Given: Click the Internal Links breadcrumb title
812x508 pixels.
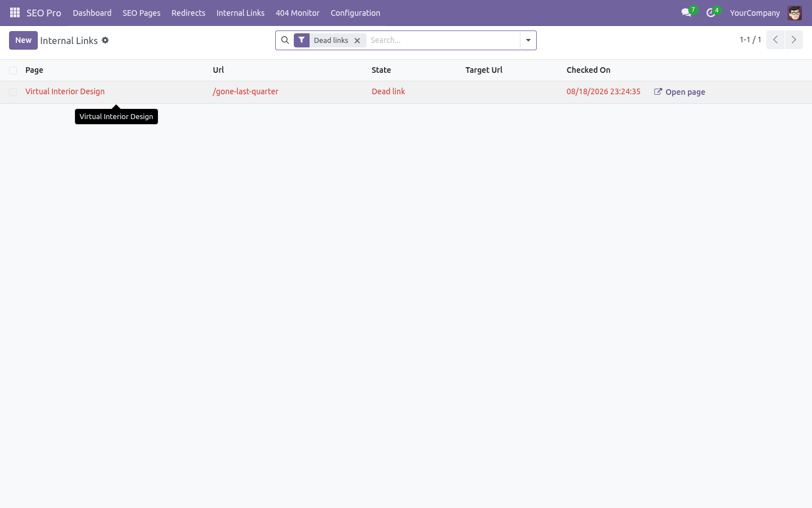Looking at the screenshot, I should (x=69, y=41).
